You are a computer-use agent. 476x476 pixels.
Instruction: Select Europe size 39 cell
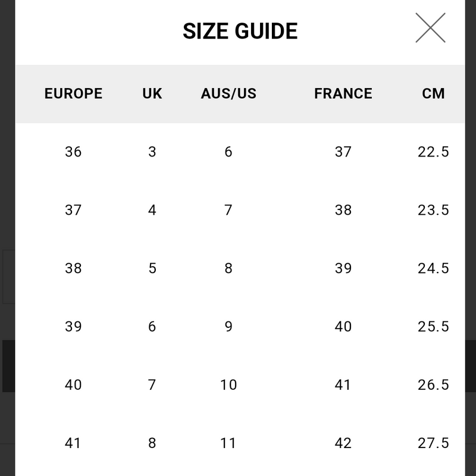73,327
